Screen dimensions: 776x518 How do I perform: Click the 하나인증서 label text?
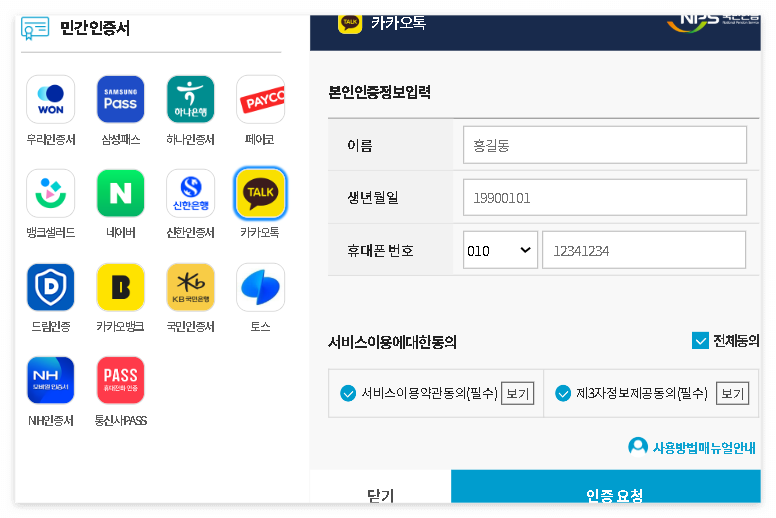click(191, 140)
